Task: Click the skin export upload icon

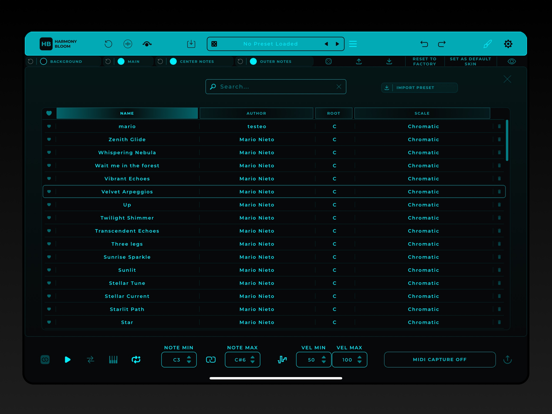Action: point(359,62)
